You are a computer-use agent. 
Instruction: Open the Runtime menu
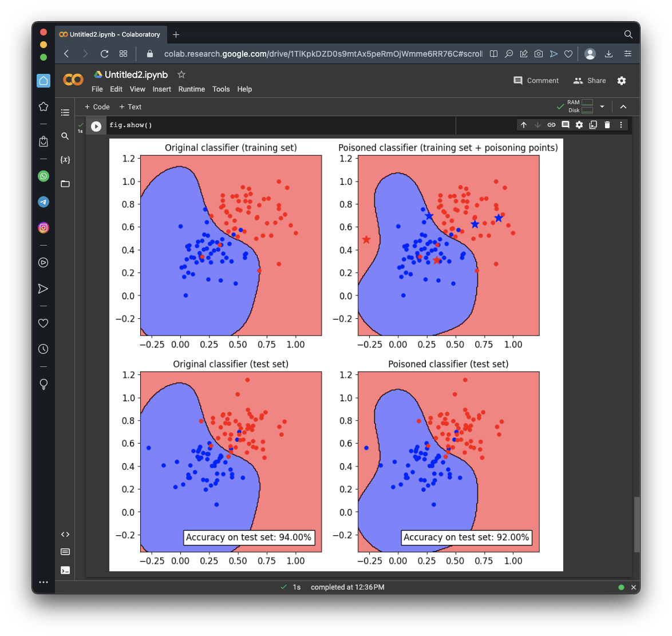[191, 89]
